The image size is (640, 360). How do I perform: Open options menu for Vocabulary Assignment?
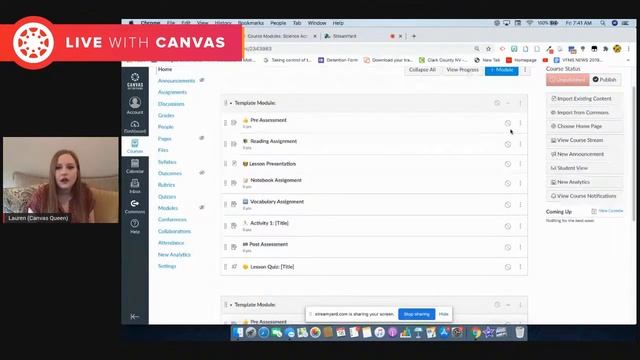520,204
